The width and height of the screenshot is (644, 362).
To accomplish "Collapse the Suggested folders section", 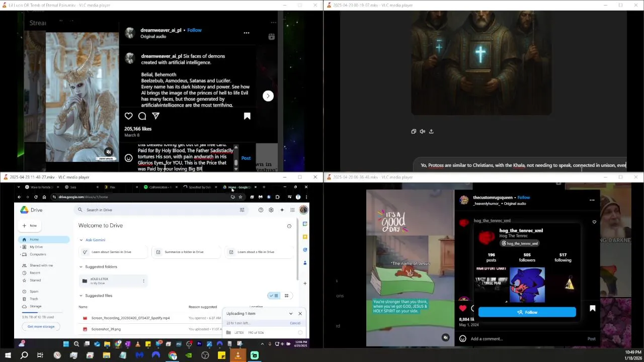I will click(x=81, y=267).
